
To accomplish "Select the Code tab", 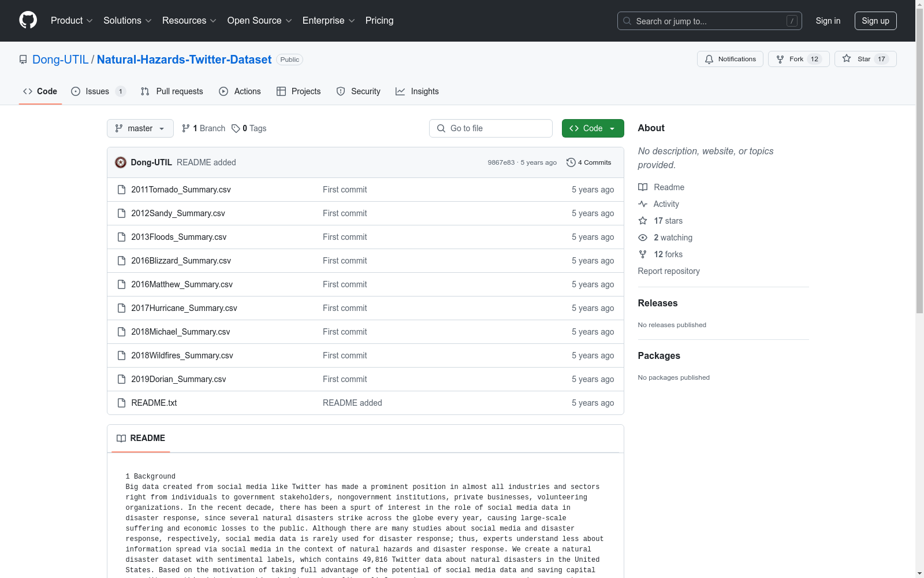I will pos(40,91).
